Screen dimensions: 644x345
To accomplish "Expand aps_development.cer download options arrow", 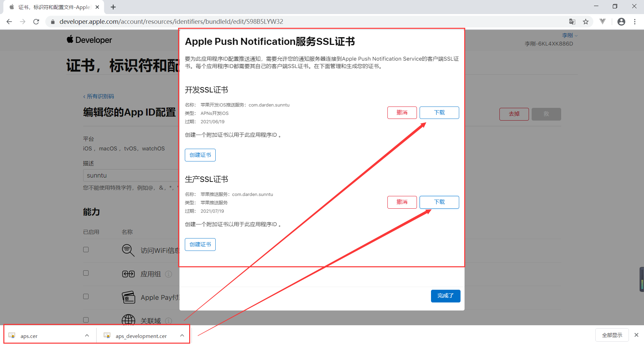I will 182,336.
